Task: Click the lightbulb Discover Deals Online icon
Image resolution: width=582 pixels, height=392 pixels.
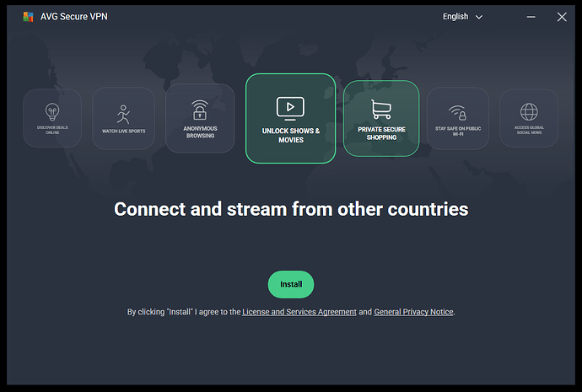Action: click(52, 111)
